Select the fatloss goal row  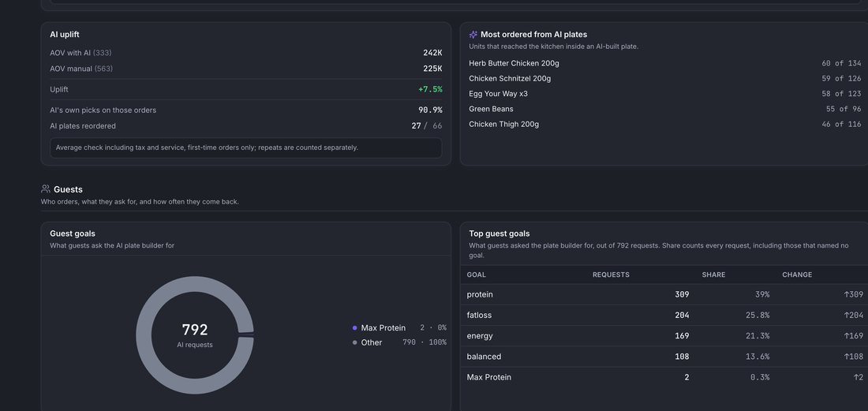(x=664, y=316)
